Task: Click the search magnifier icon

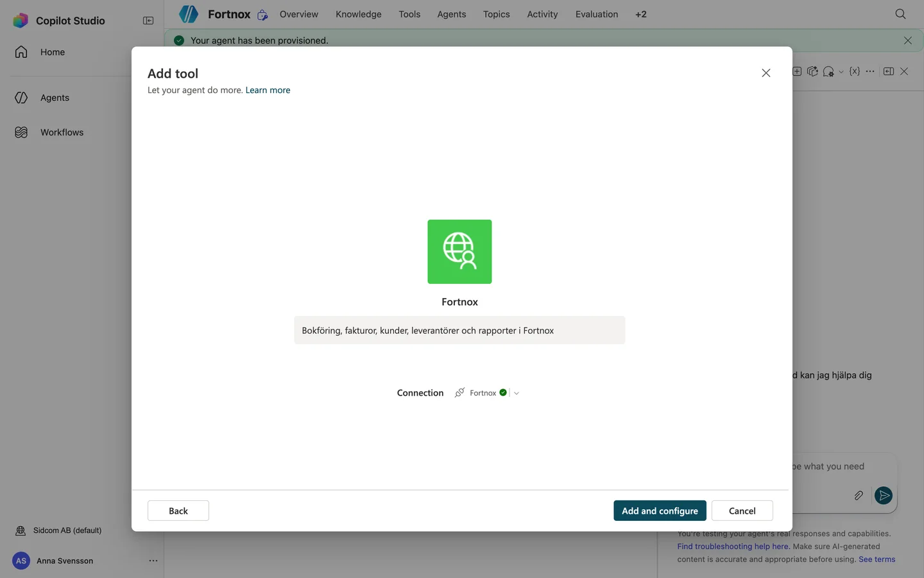Action: click(900, 14)
